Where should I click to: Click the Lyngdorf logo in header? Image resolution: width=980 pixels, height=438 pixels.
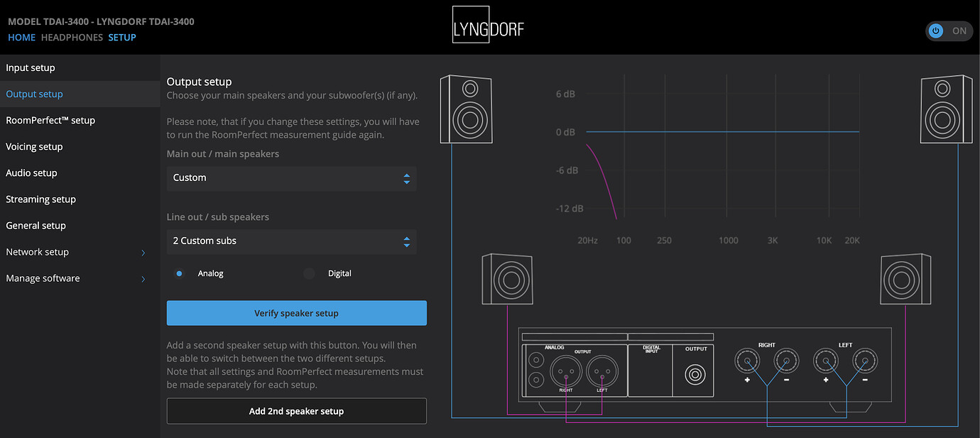488,26
